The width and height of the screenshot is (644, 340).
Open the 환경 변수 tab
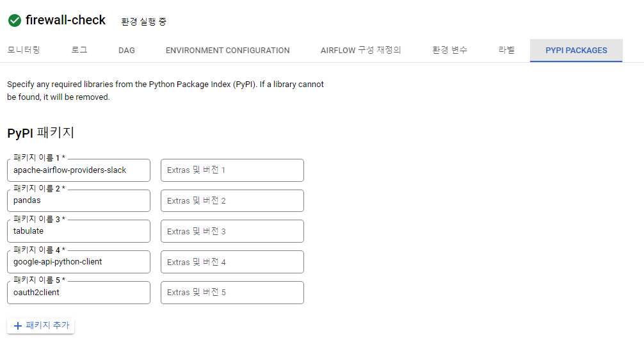click(449, 50)
